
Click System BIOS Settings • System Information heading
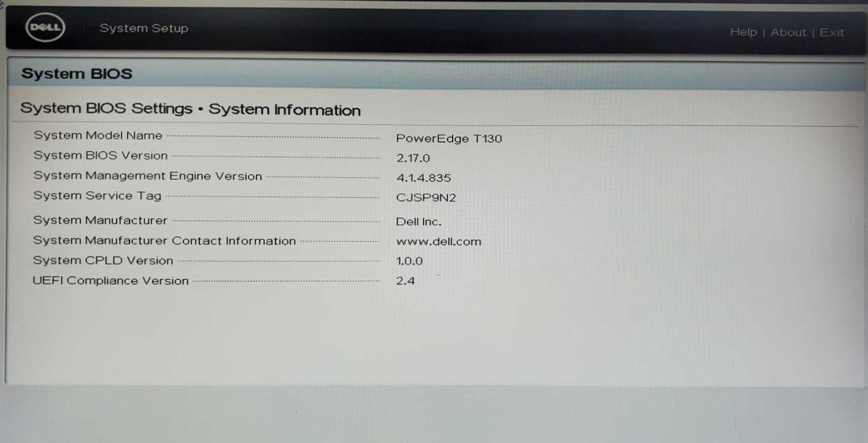tap(190, 109)
